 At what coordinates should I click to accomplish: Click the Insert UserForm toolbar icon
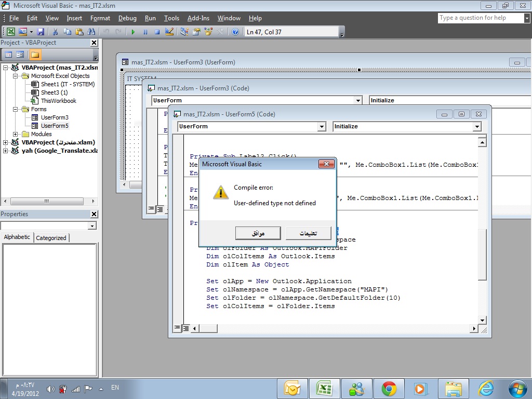pyautogui.click(x=23, y=32)
